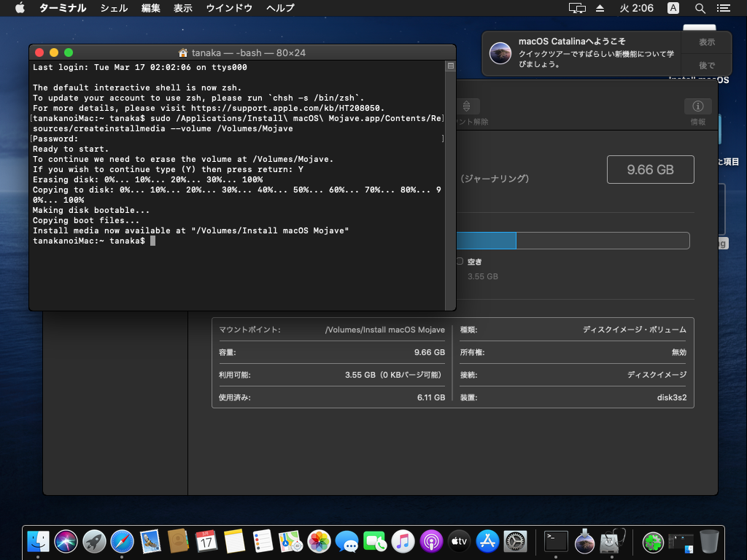Open Notes from the Dock
The width and height of the screenshot is (747, 560).
coord(234,542)
